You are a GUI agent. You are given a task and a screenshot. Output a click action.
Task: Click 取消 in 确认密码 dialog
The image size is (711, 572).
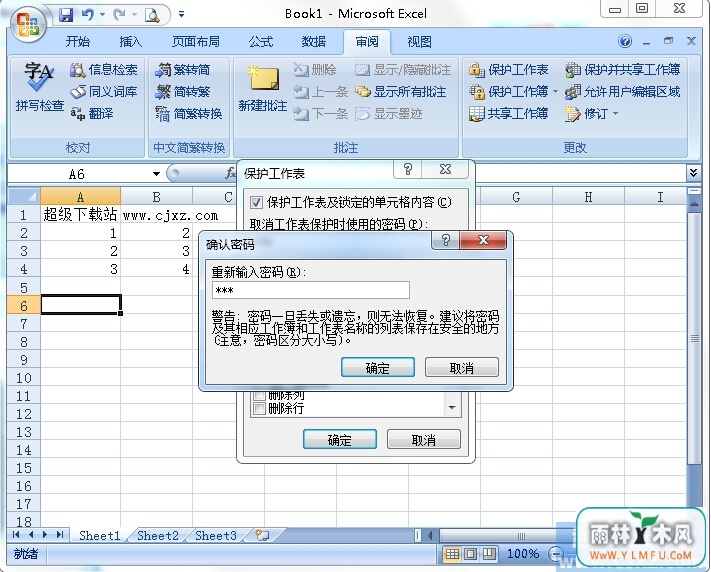[462, 367]
